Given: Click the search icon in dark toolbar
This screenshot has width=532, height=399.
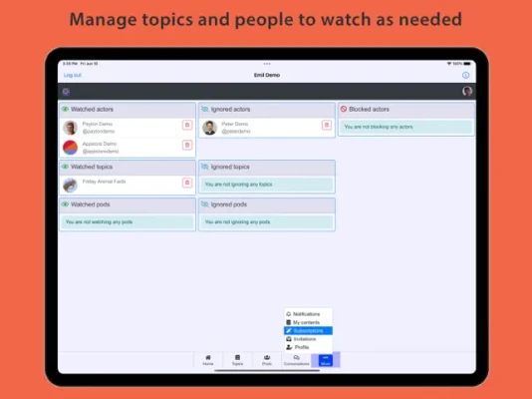Looking at the screenshot, I should [66, 92].
